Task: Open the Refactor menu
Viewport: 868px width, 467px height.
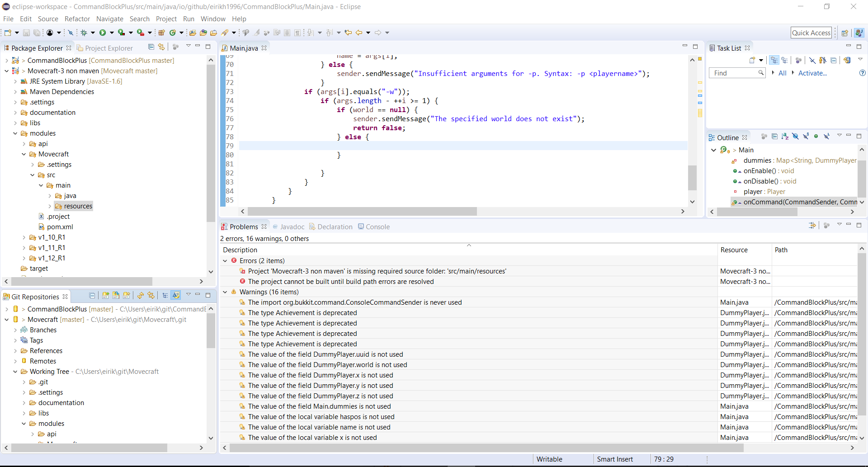Action: pyautogui.click(x=77, y=19)
